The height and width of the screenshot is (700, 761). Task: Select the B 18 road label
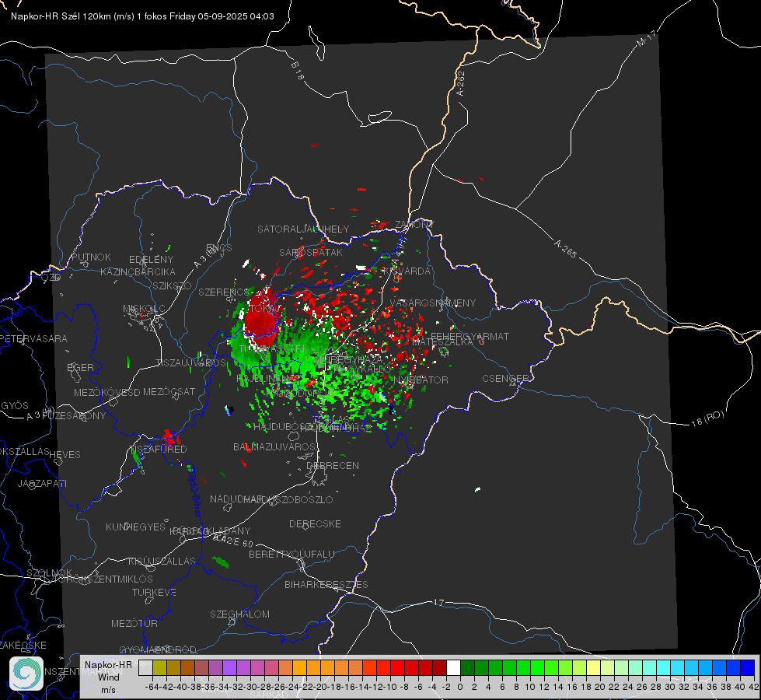click(x=298, y=71)
